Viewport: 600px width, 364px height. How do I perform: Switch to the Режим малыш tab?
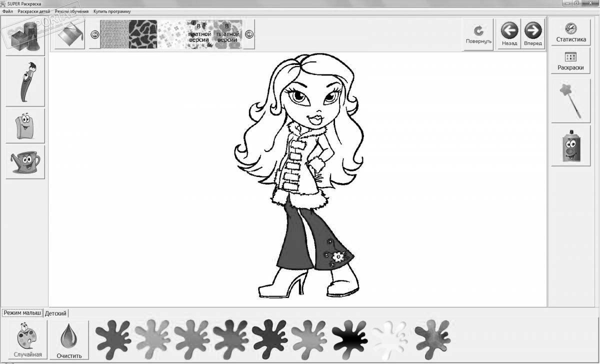22,312
